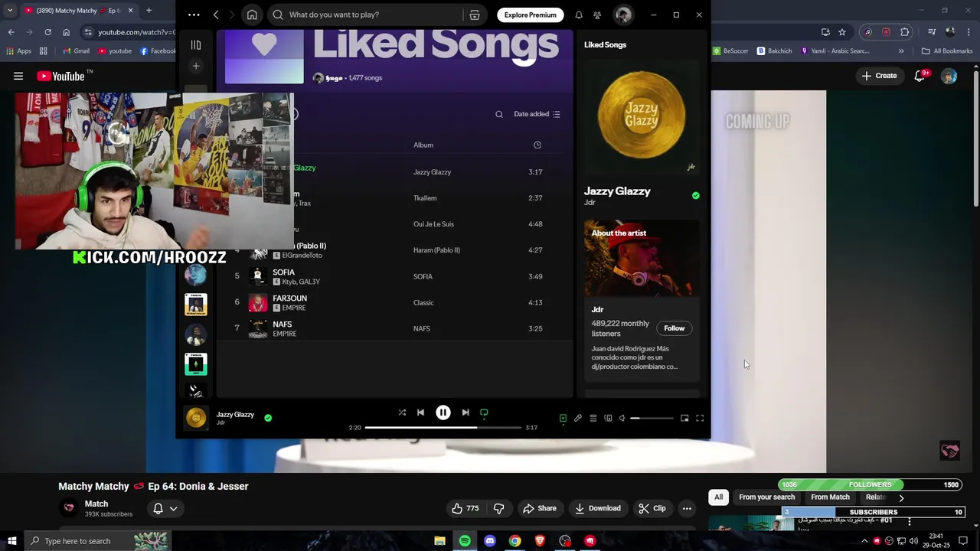The height and width of the screenshot is (551, 980).
Task: Open Spotify Home icon
Action: pos(252,15)
